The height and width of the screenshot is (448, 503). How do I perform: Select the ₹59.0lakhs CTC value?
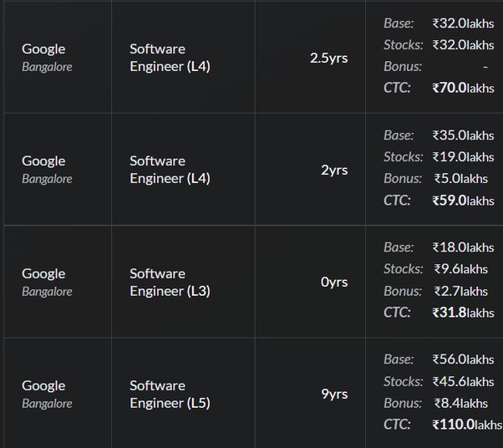(463, 201)
